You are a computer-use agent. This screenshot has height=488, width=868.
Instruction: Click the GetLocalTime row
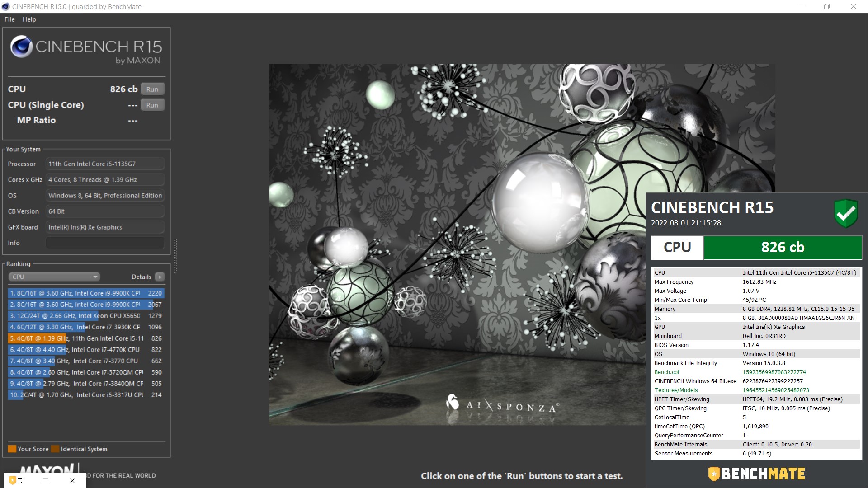coord(756,417)
